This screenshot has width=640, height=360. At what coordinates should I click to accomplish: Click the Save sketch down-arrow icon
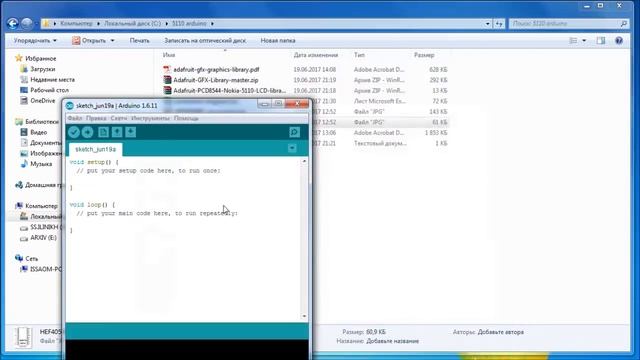[x=131, y=132]
